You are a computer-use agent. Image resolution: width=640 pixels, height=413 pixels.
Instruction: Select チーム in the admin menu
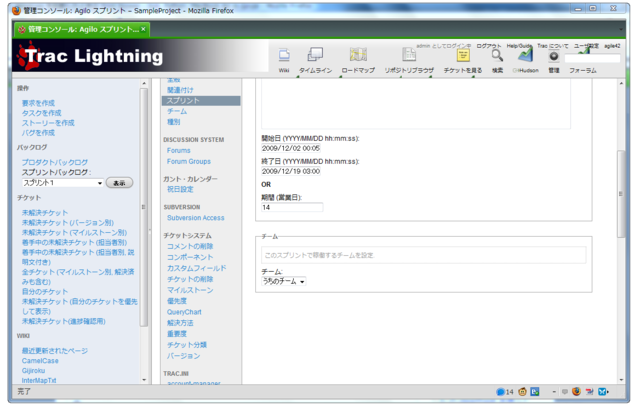177,111
